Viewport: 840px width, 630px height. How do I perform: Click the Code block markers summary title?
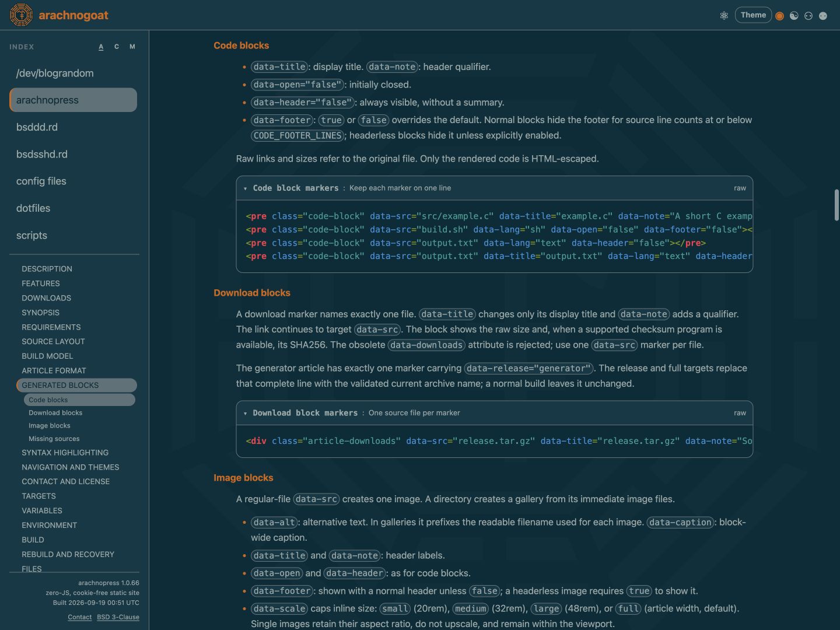[296, 188]
